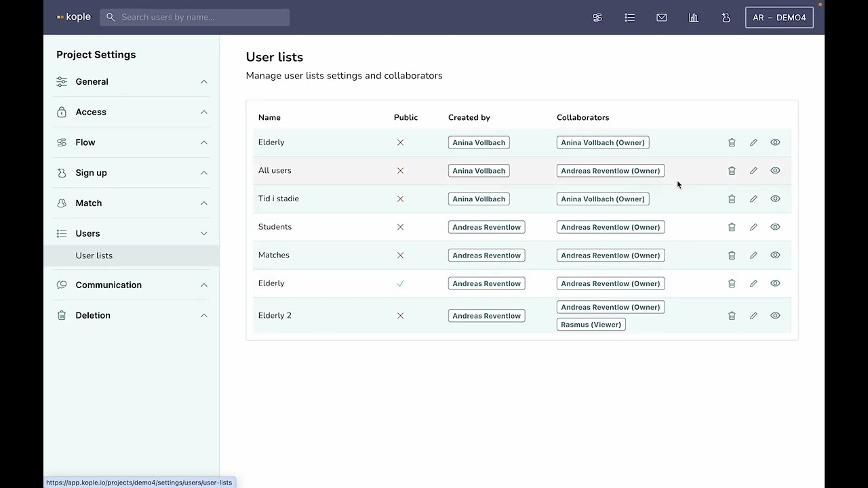Click the list icon in top navigation
868x488 pixels.
[630, 18]
